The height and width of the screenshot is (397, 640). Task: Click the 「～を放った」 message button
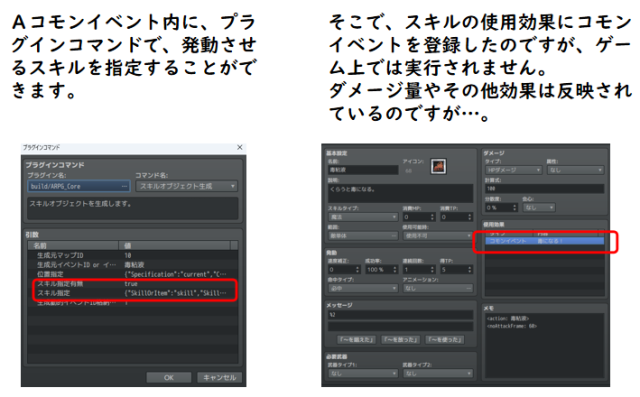click(x=400, y=339)
